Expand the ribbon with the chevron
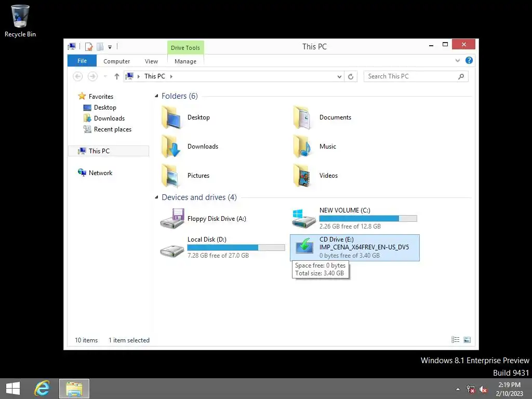 457,60
